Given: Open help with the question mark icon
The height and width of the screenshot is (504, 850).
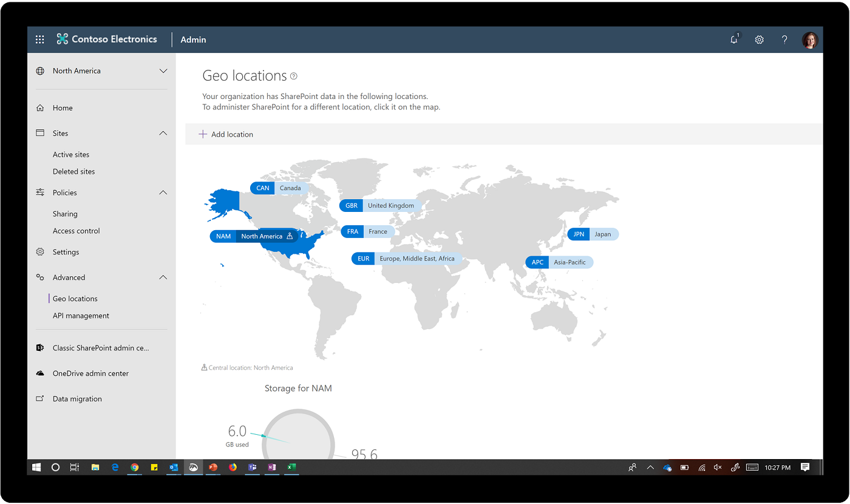Looking at the screenshot, I should [x=784, y=39].
